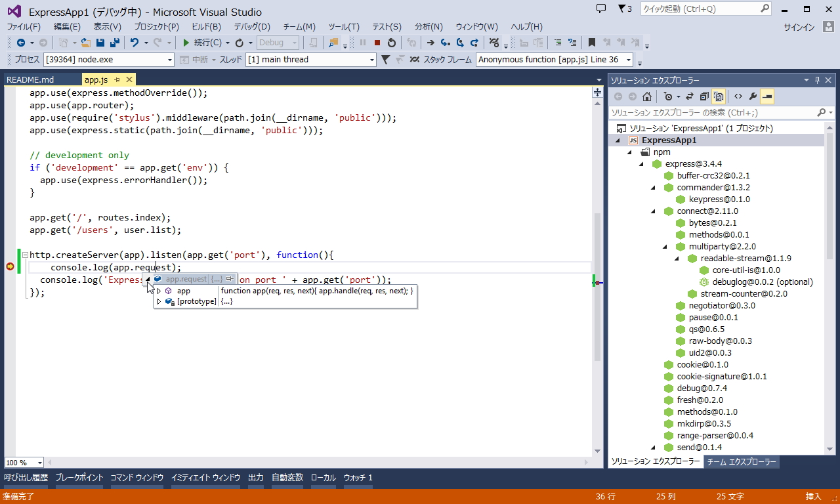The height and width of the screenshot is (504, 840).
Task: Toggle the breakpoint on the console.log line
Action: point(10,266)
